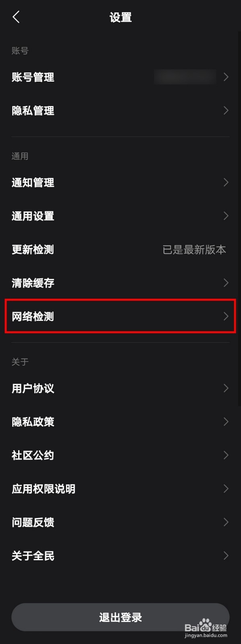Click the arrow beside 用户协议
Screen dimensions: 241x644
[226, 388]
